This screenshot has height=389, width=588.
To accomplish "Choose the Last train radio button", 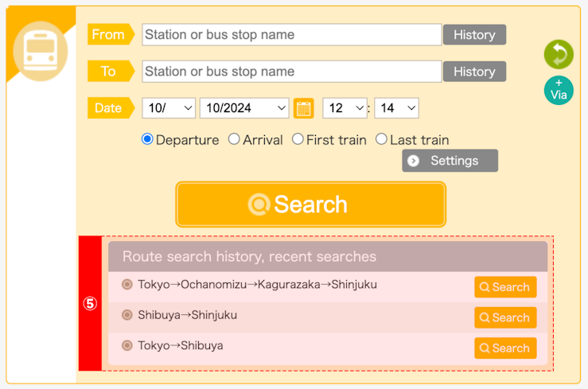I will (381, 139).
